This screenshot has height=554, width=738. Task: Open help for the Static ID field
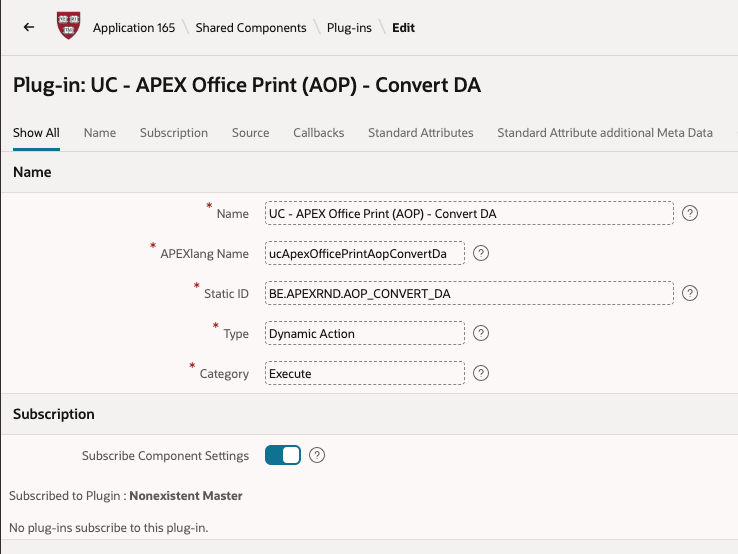(x=690, y=293)
